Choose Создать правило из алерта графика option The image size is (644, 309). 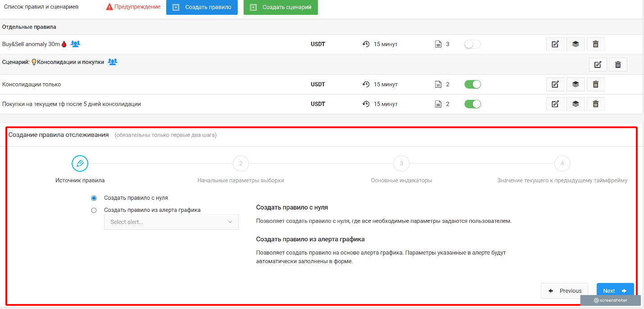[94, 210]
